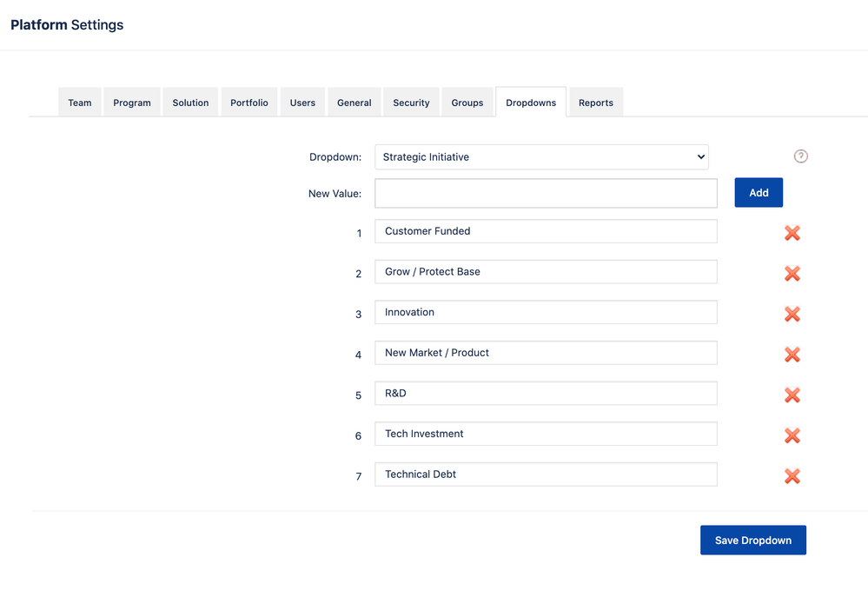The image size is (868, 604).
Task: Click the 'Dropdown:' label
Action: click(x=335, y=157)
